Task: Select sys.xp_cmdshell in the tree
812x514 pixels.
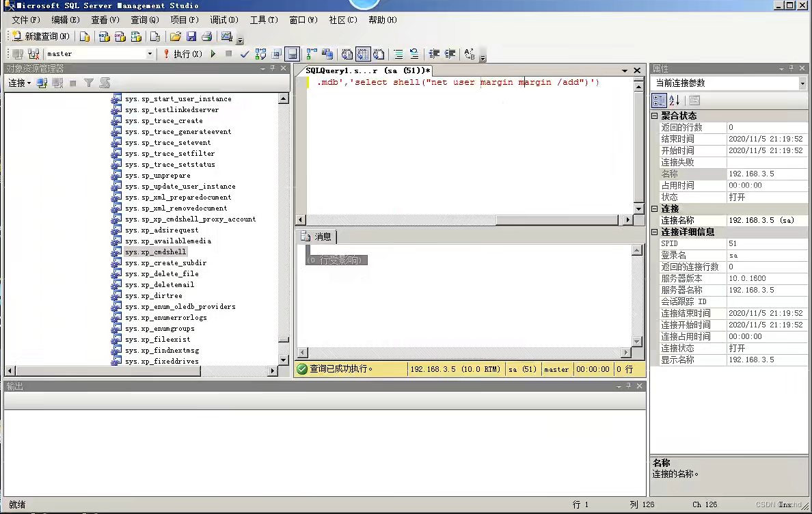Action: [x=155, y=252]
